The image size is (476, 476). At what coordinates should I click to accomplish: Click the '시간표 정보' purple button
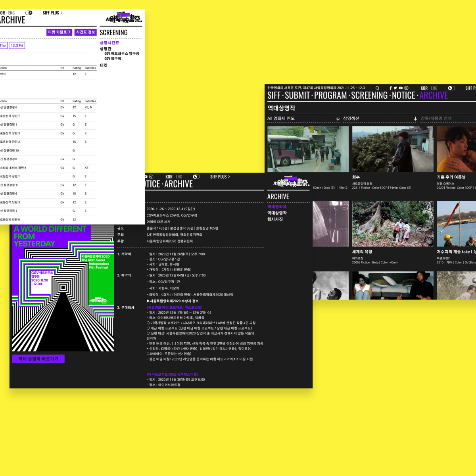point(86,32)
